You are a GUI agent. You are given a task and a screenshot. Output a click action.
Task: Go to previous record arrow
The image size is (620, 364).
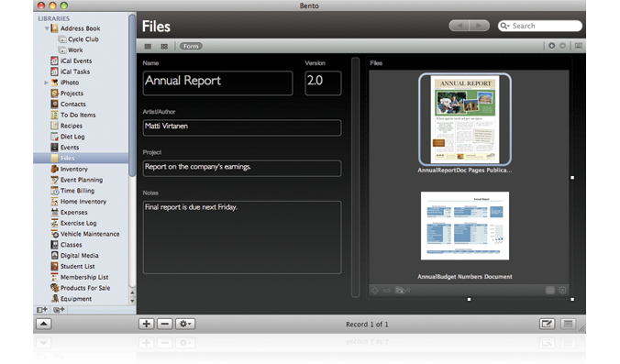point(459,26)
